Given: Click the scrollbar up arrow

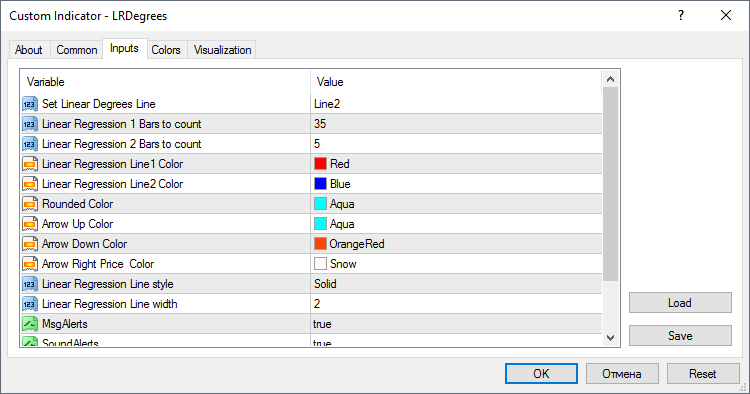Looking at the screenshot, I should [610, 79].
